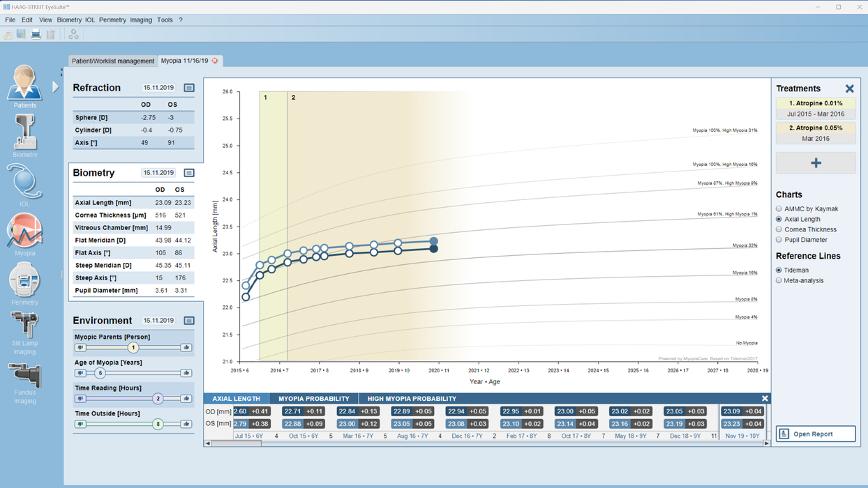
Task: Click the print icon in toolbar
Action: pos(36,34)
